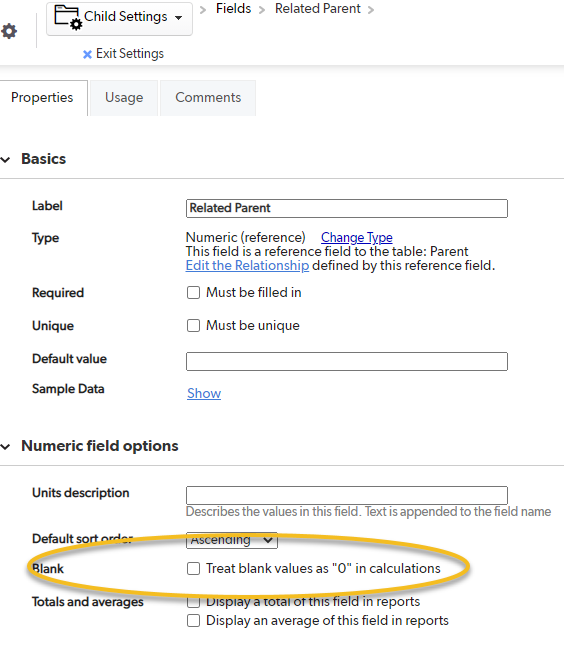Open Edit the Relationship link
Viewport: 564px width, 653px height.
tap(247, 266)
